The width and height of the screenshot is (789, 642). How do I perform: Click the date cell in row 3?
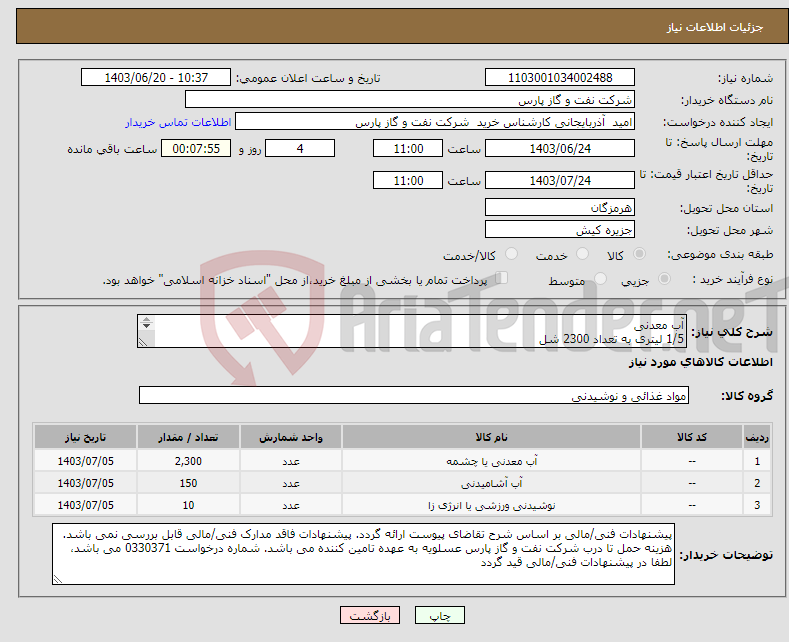(x=86, y=506)
